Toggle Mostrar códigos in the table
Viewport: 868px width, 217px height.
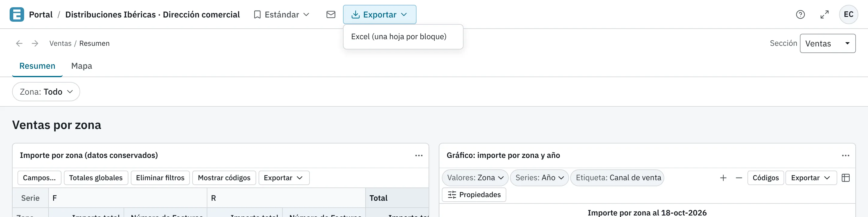coord(224,178)
